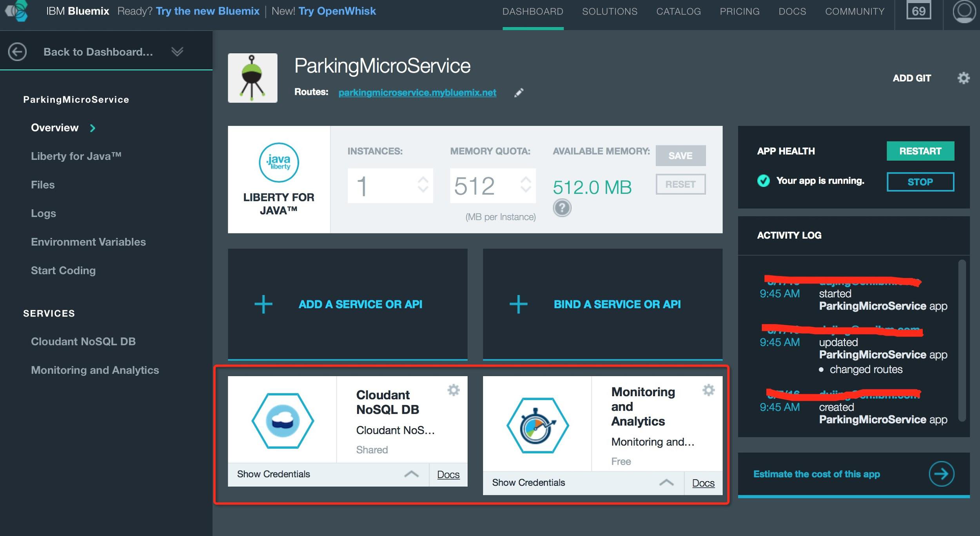Click the Memory Quota value field

click(493, 186)
